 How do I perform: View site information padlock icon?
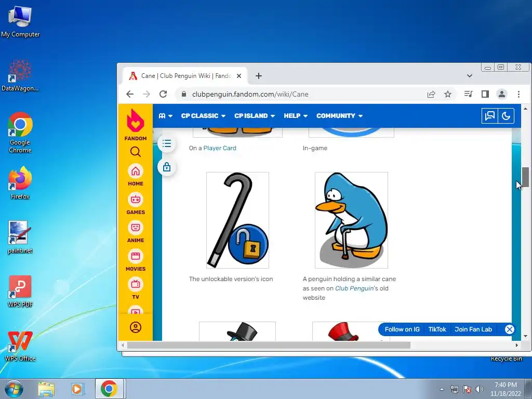(183, 94)
